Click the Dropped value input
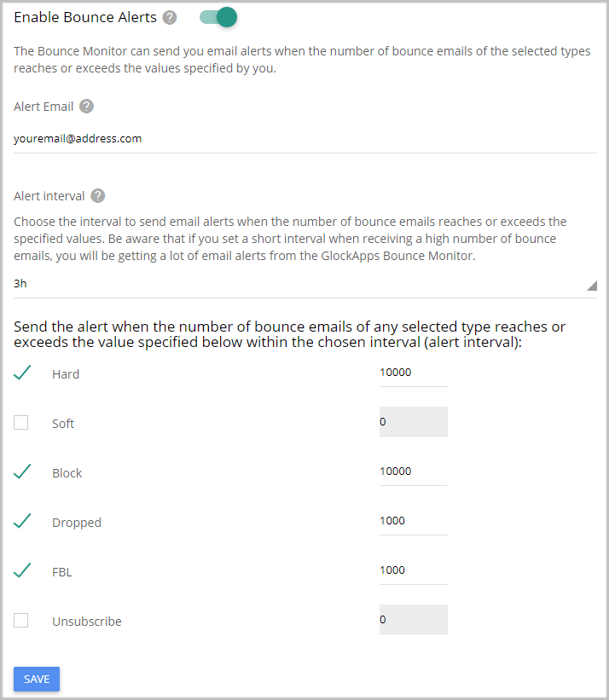This screenshot has height=700, width=609. pyautogui.click(x=413, y=521)
